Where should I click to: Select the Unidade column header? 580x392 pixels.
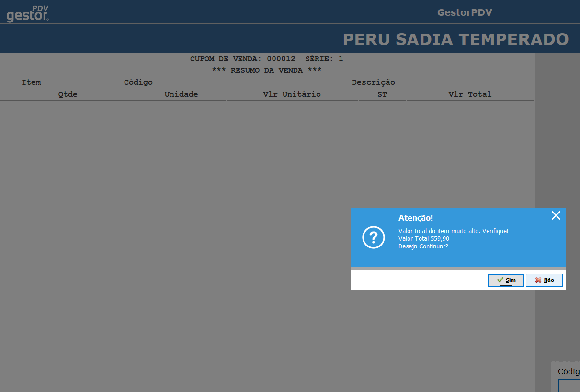click(x=181, y=94)
